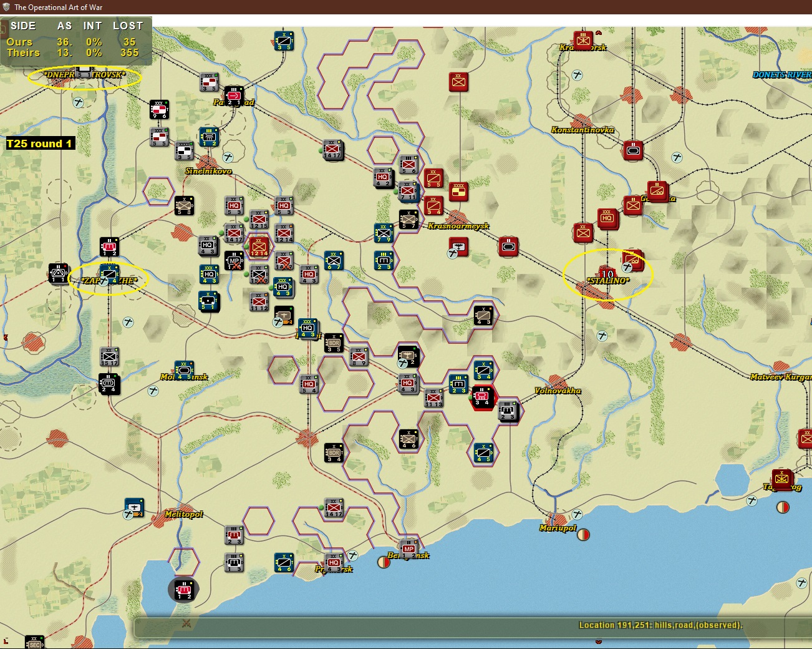
Task: Click the Volnovakha city label
Action: tap(558, 391)
